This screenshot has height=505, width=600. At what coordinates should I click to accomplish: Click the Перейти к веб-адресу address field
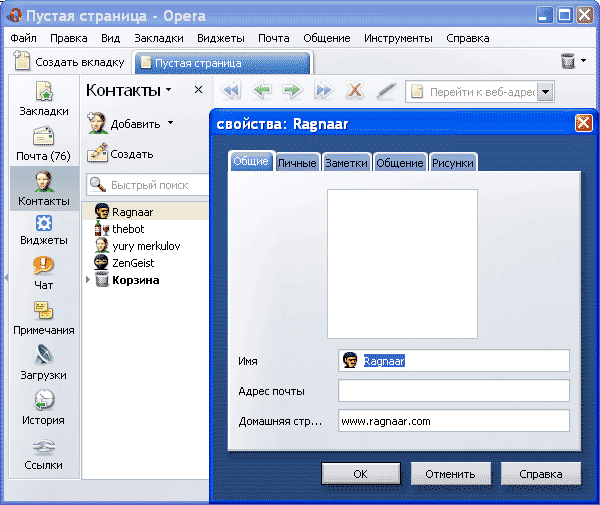pos(481,92)
